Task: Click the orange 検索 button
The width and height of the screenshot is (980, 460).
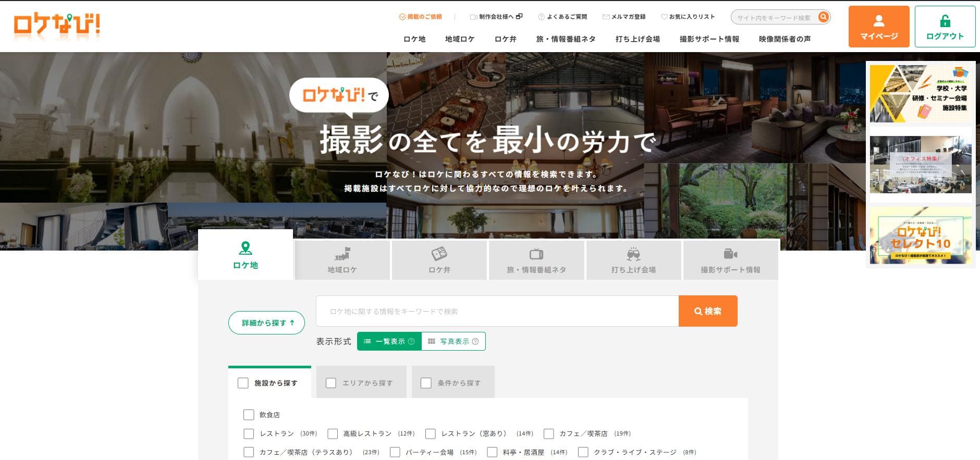Action: coord(707,311)
